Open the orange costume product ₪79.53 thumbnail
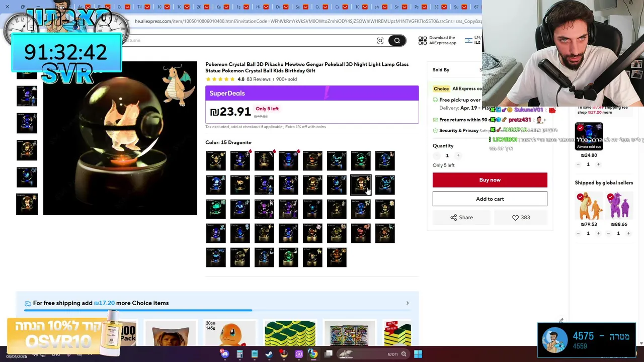 tap(589, 205)
